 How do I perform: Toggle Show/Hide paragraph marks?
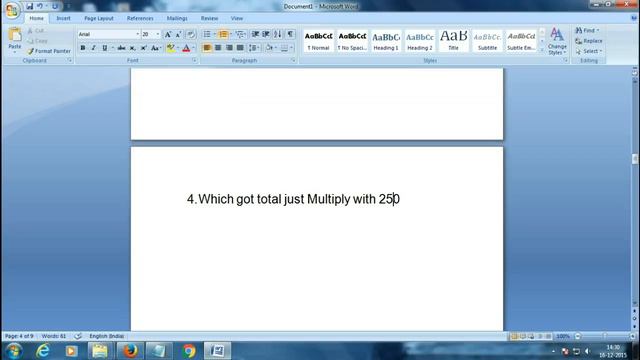(x=290, y=34)
